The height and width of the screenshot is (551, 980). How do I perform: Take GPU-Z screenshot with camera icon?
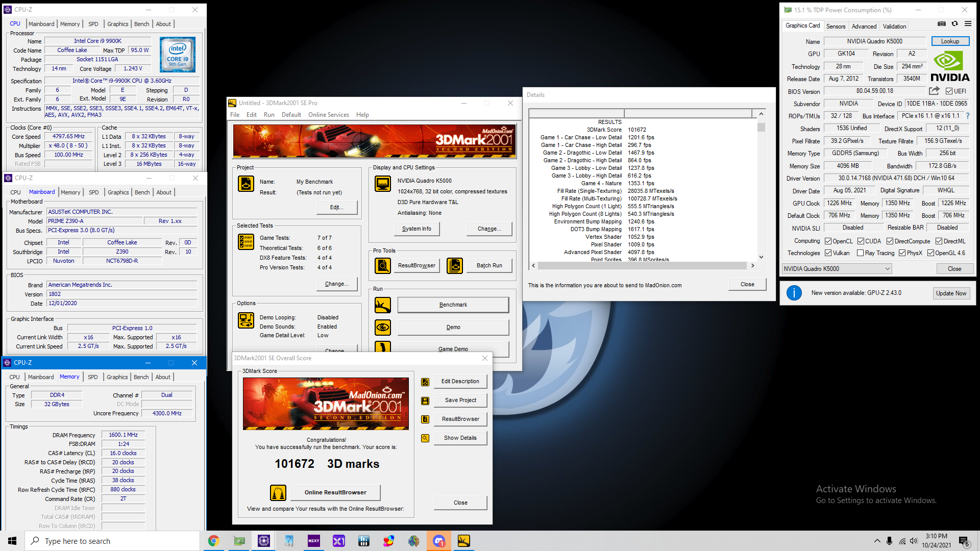942,23
